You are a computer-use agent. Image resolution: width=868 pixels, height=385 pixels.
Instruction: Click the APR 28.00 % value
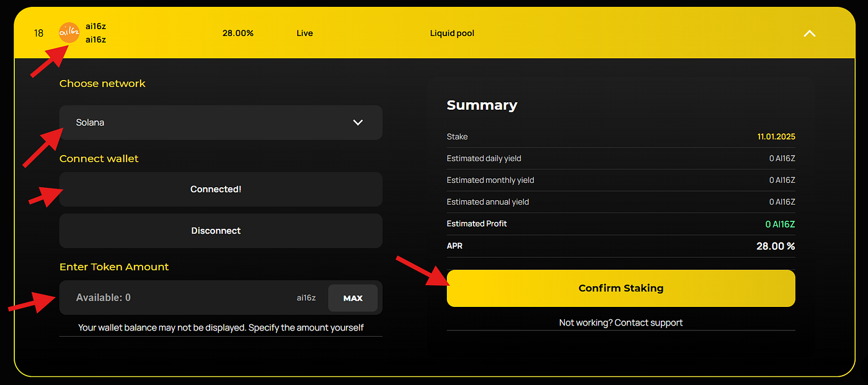776,246
